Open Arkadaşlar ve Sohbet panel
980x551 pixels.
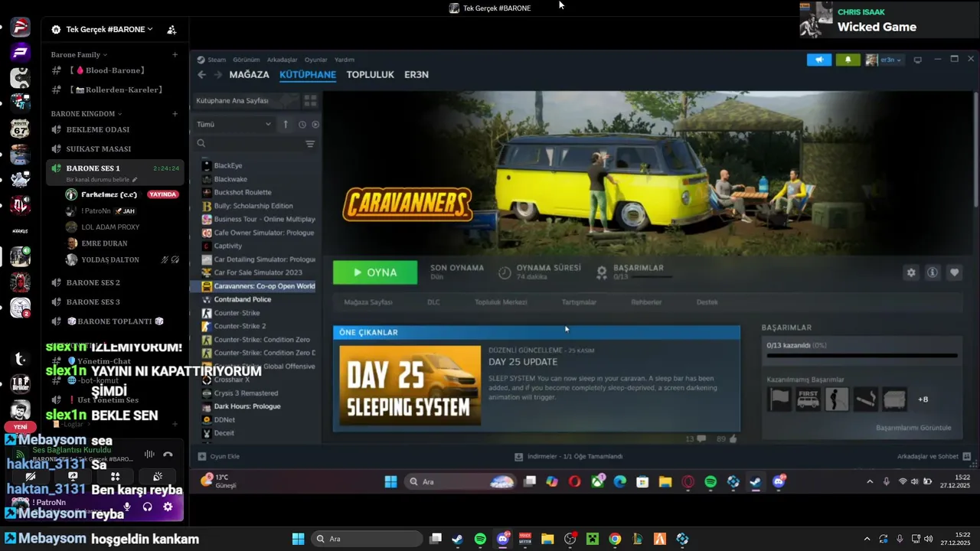(936, 456)
